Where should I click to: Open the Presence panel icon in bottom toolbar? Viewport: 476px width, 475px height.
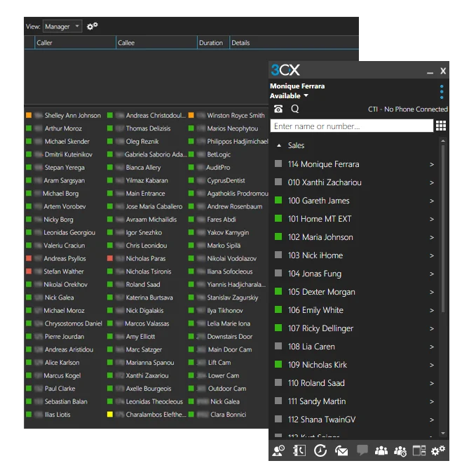click(278, 451)
